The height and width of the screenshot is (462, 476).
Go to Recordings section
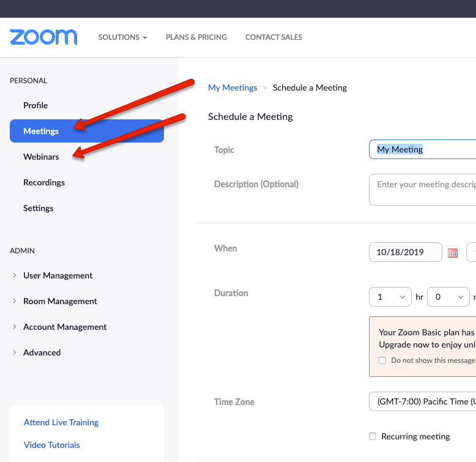point(44,182)
